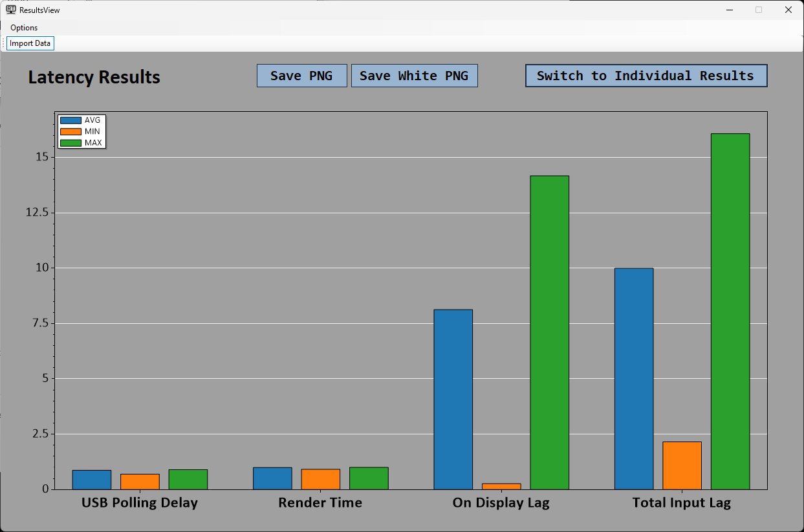This screenshot has height=532, width=804.
Task: Click the Render Time axis label
Action: [320, 503]
